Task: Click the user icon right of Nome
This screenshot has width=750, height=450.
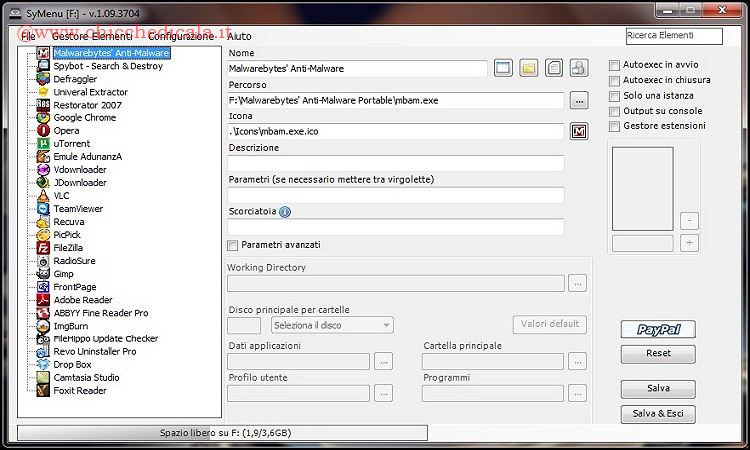Action: 579,69
